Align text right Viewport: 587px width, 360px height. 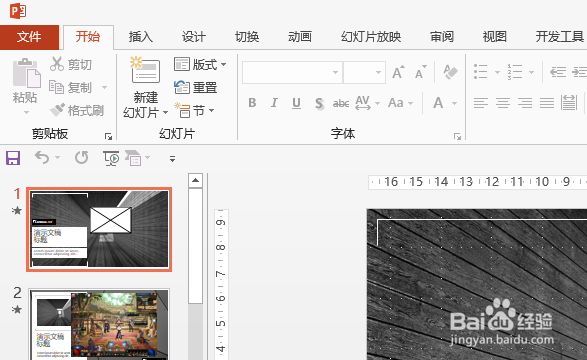pos(525,103)
